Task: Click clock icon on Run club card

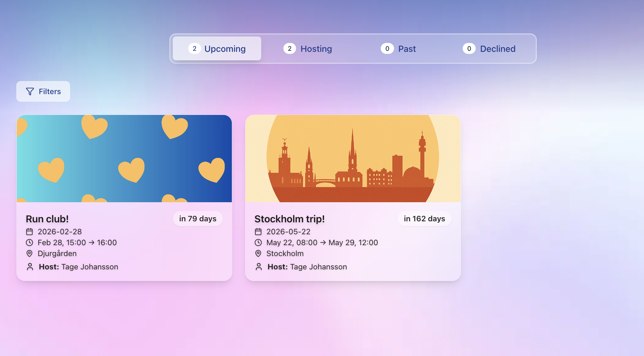Action: click(30, 243)
